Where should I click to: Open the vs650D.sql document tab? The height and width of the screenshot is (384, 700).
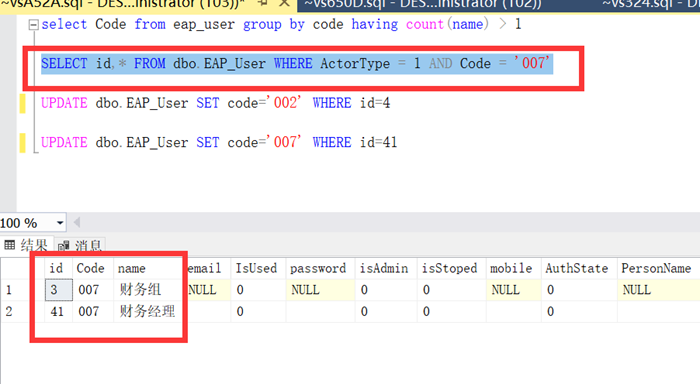pyautogui.click(x=423, y=4)
